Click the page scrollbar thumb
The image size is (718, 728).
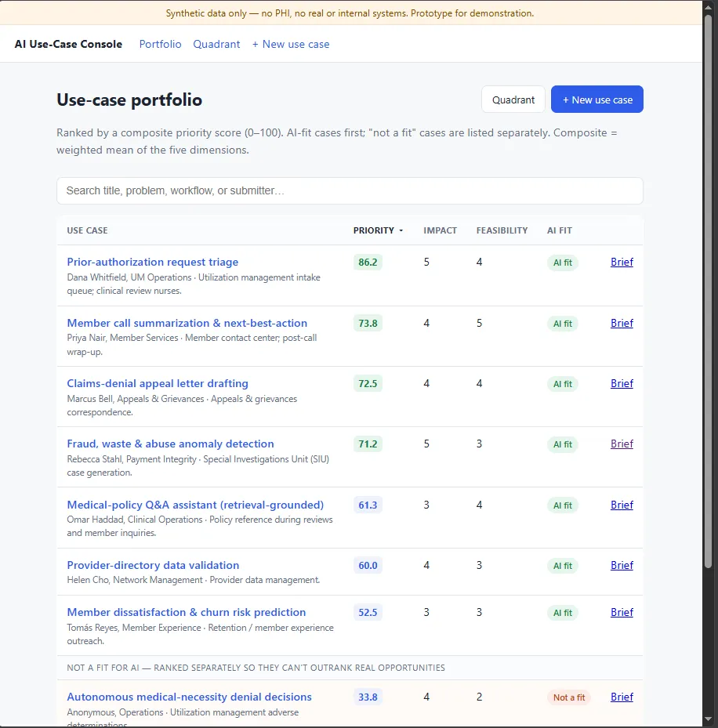click(x=708, y=292)
